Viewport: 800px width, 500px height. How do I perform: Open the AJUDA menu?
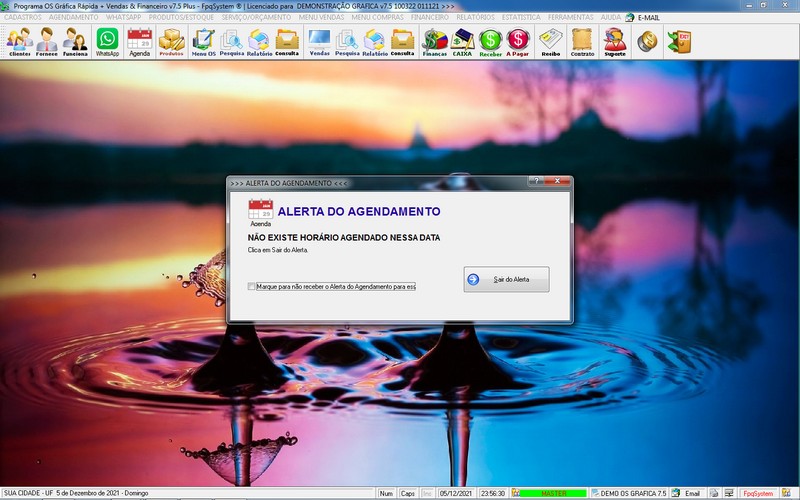(611, 17)
